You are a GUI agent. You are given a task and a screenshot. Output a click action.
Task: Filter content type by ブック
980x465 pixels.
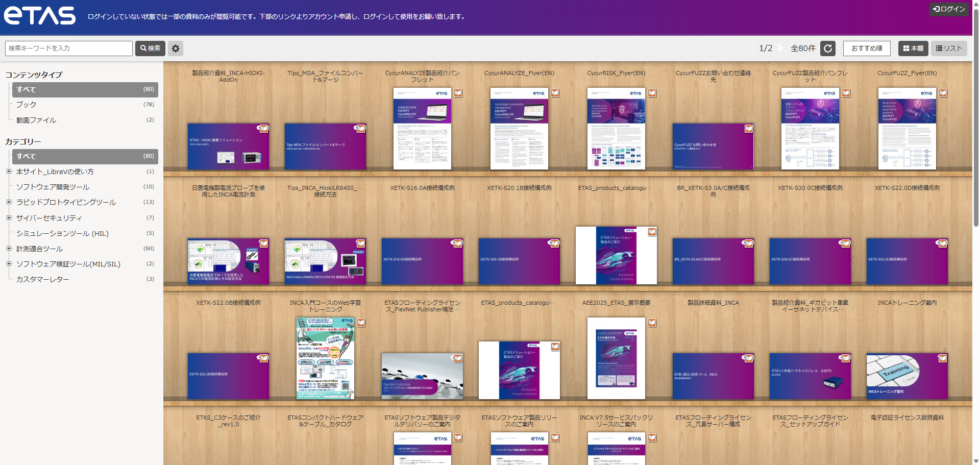26,105
